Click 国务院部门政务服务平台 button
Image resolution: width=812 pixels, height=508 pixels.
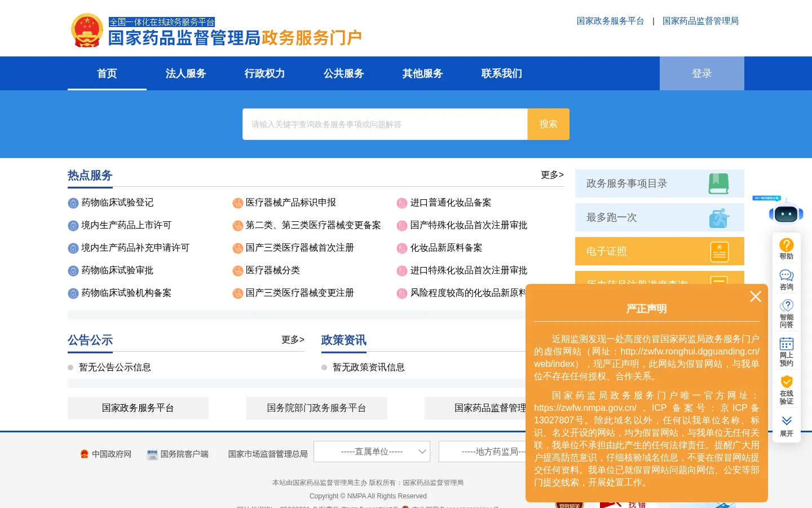click(x=317, y=408)
